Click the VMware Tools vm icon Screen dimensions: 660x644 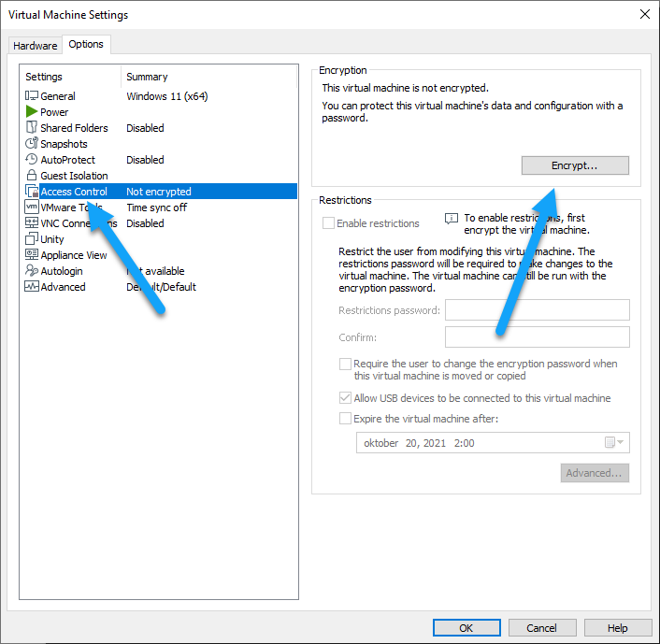pyautogui.click(x=32, y=207)
